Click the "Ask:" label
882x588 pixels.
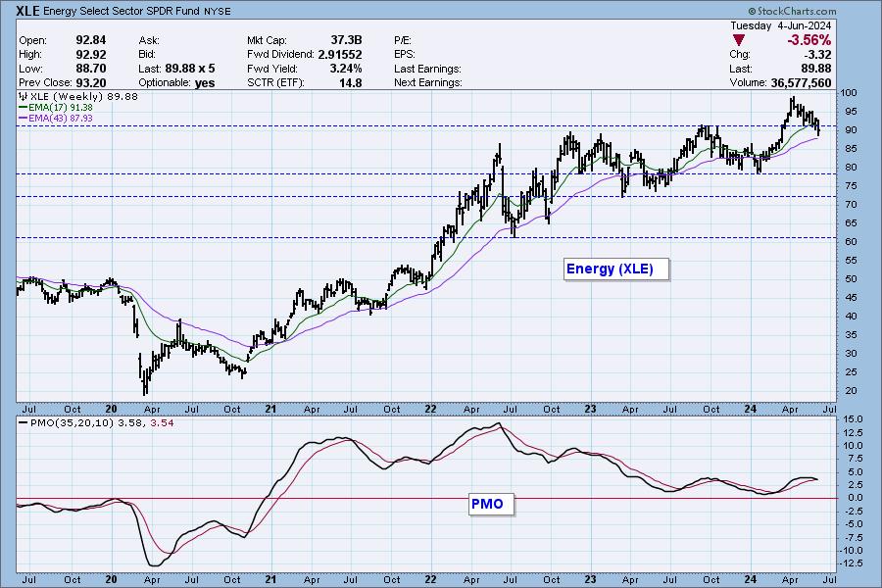click(149, 40)
